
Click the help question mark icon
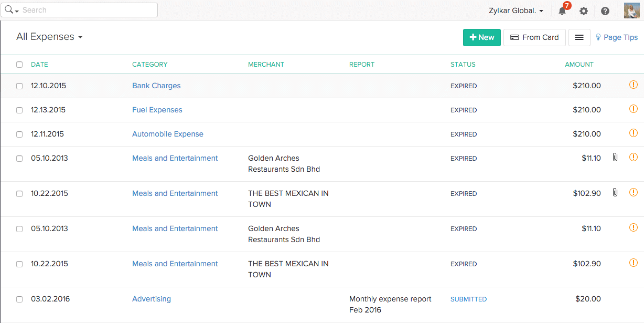point(605,11)
